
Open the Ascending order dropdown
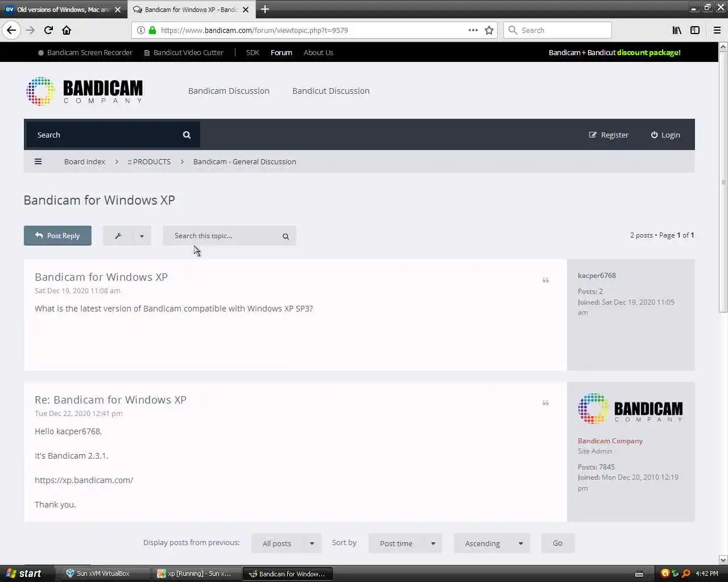[492, 543]
